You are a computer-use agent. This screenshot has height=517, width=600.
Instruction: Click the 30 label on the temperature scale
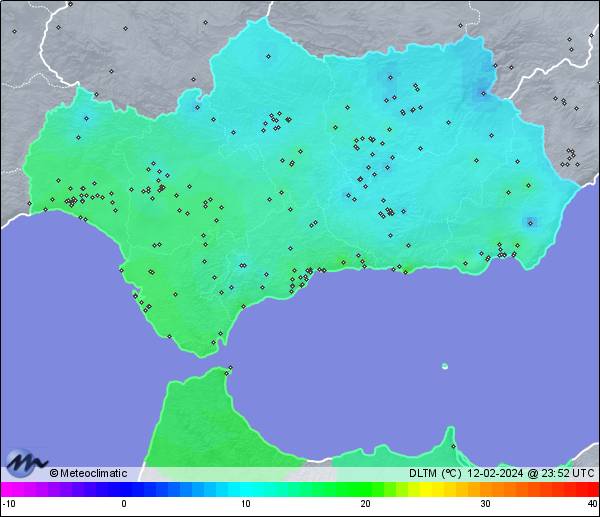(x=485, y=503)
